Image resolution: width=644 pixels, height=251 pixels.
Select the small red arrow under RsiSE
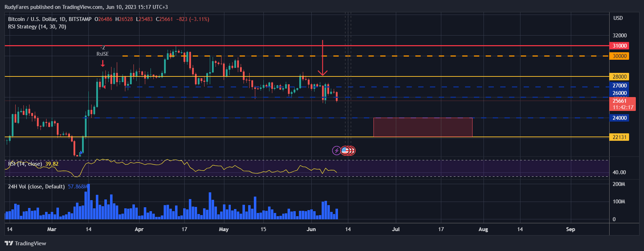coord(103,64)
